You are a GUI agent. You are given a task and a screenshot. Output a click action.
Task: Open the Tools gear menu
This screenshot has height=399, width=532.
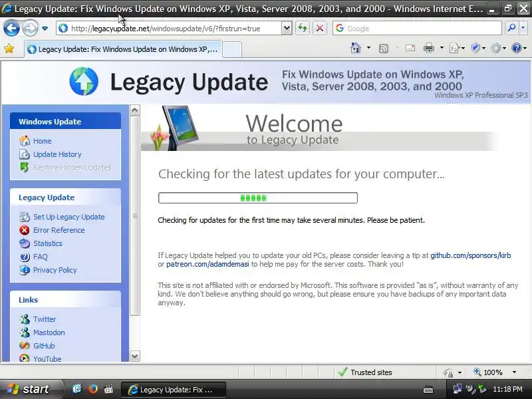[498, 49]
